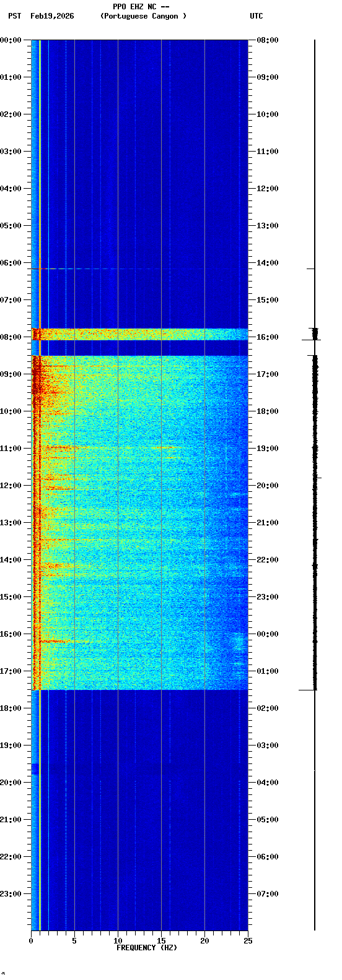Click the 5 Hz frequency axis label
The width and height of the screenshot is (342, 980).
[x=74, y=941]
